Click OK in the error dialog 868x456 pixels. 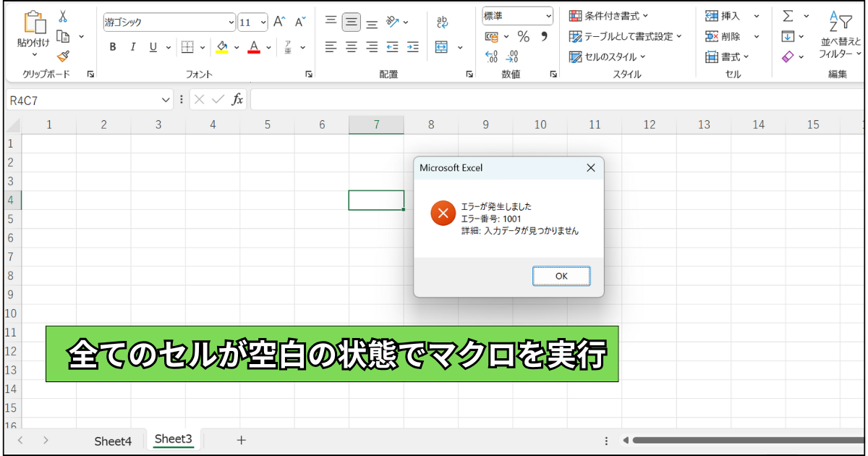[x=561, y=276]
